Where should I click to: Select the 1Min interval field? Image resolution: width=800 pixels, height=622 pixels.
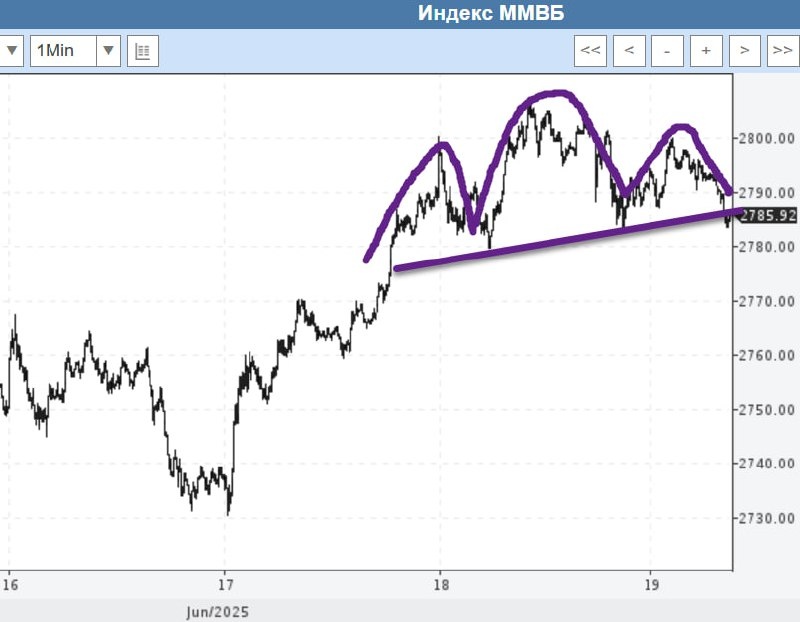(x=63, y=51)
